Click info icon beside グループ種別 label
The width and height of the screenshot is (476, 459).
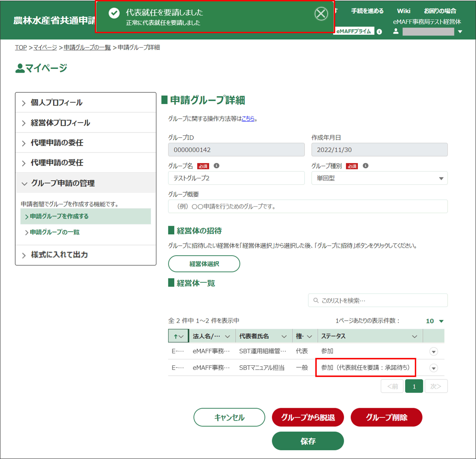coord(365,166)
